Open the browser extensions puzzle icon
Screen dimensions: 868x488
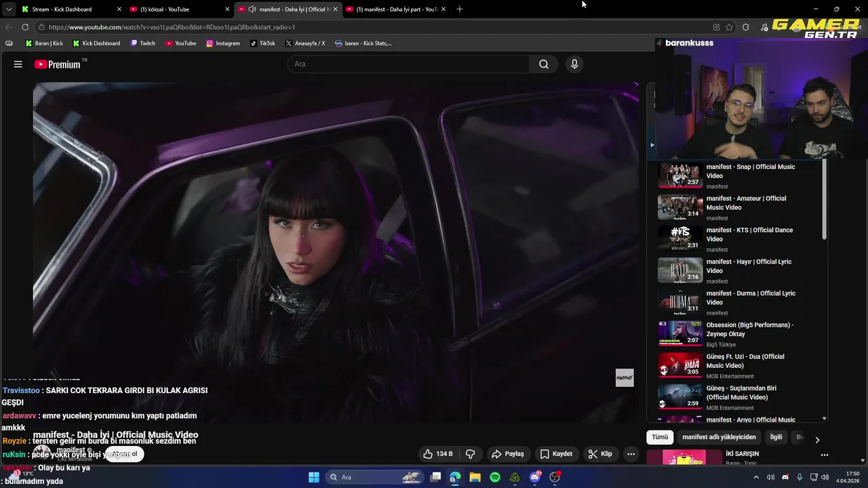pyautogui.click(x=746, y=27)
